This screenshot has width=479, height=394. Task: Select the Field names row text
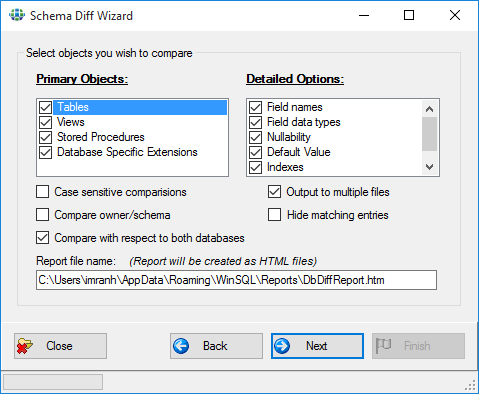point(295,107)
